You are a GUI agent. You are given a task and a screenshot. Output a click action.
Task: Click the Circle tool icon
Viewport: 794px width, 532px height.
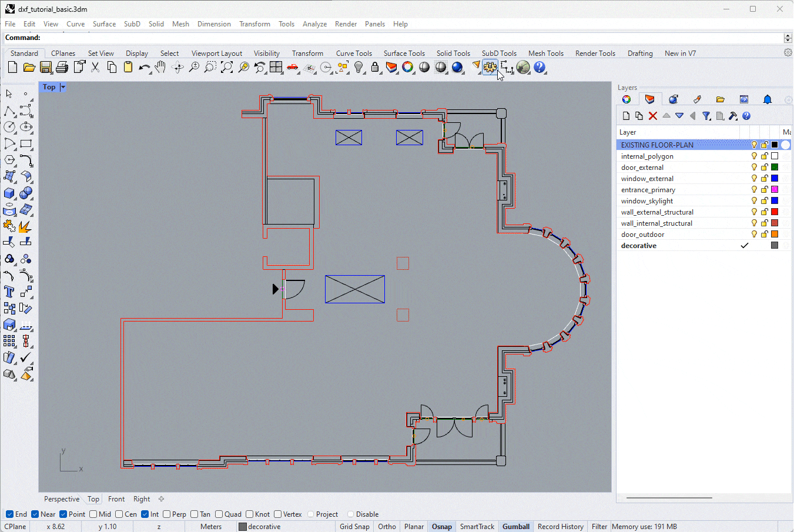click(9, 127)
